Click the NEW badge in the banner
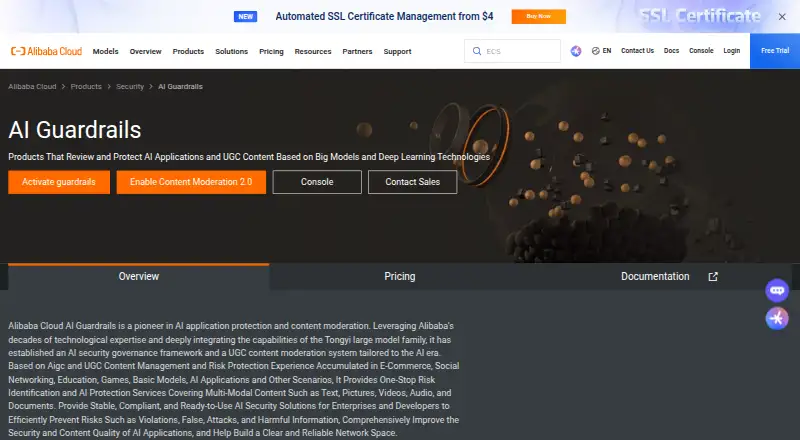The height and width of the screenshot is (440, 800). 245,16
